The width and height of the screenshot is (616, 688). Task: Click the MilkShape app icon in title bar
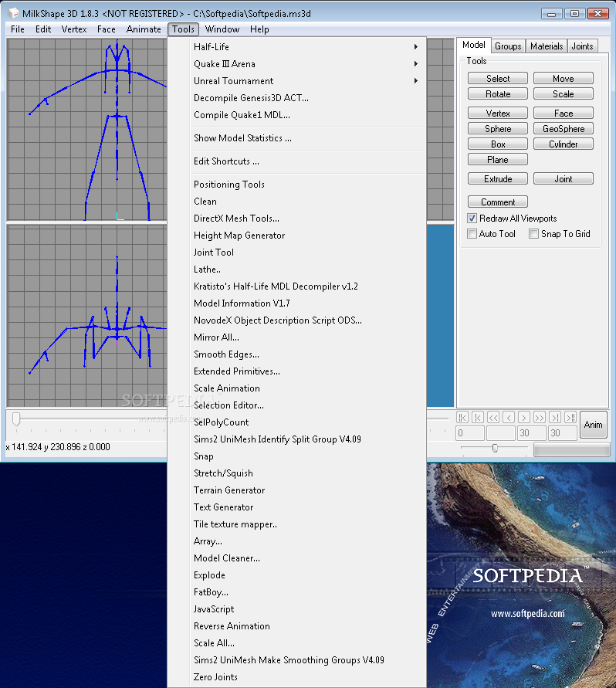[x=14, y=13]
